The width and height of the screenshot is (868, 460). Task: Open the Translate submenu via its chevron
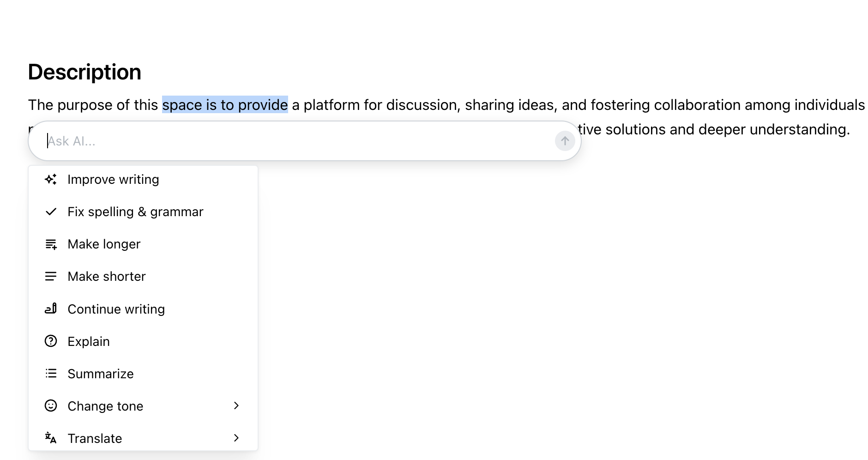237,438
